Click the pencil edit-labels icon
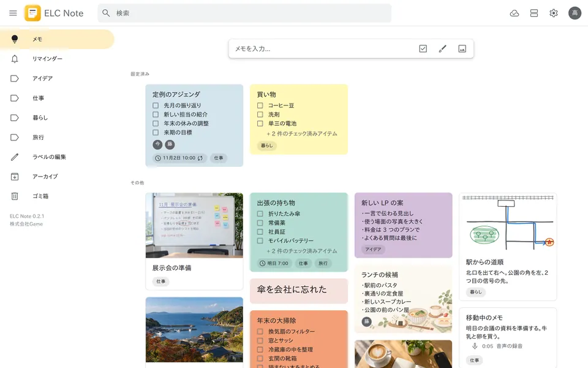Viewport: 588px width, 368px height. coord(15,157)
